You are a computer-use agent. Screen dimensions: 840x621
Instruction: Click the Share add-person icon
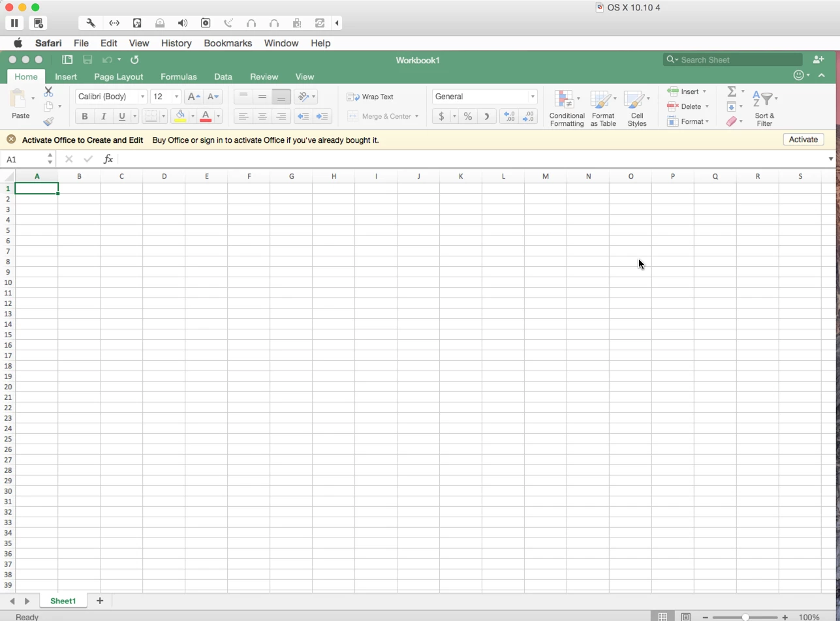[x=818, y=59]
